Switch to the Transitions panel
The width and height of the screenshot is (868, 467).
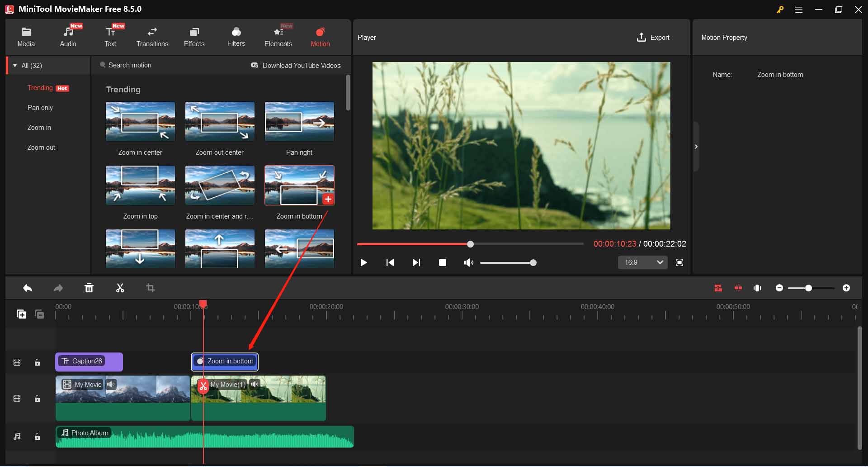152,36
